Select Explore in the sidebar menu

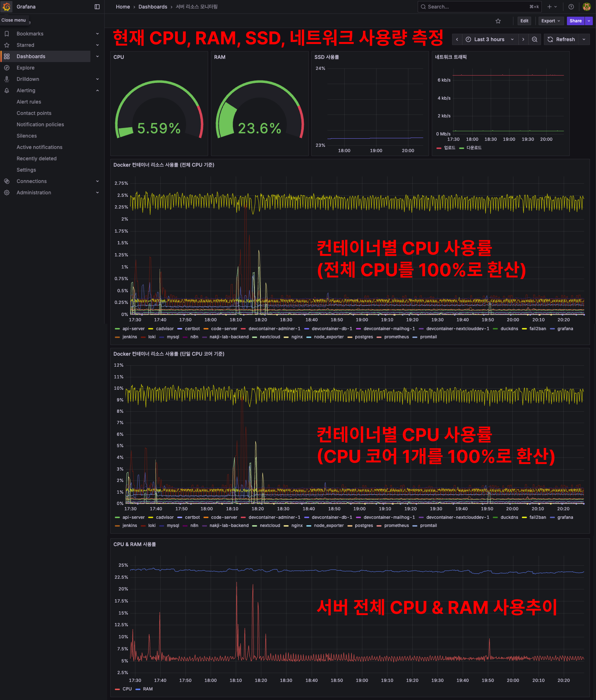25,68
